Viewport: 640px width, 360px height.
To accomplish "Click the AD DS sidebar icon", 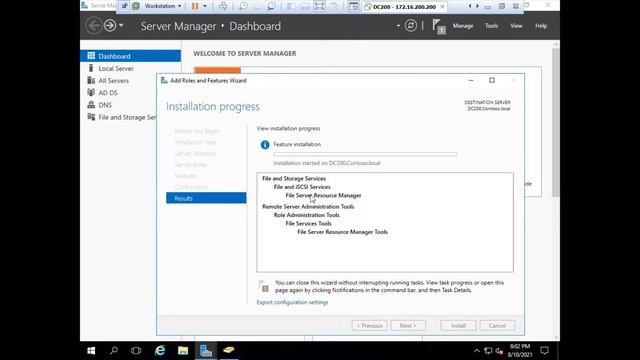I will [x=91, y=93].
